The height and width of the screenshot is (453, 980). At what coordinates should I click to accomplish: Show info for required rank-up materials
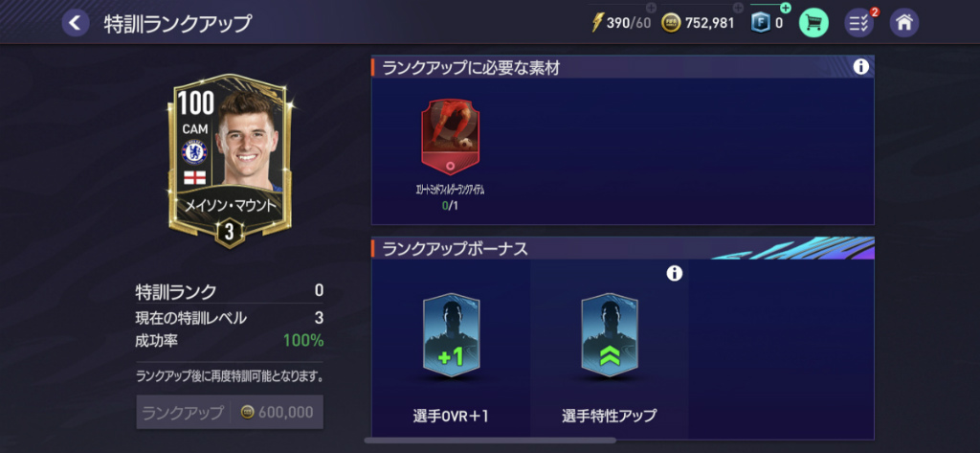coord(861,67)
